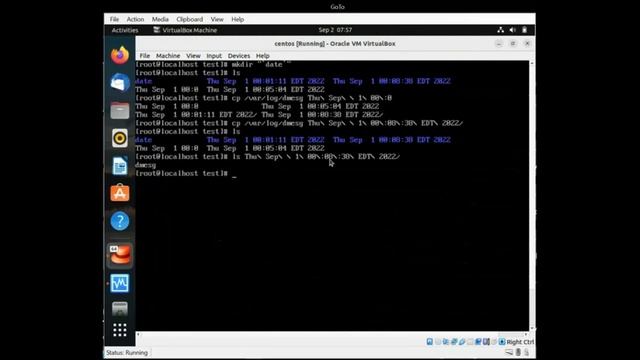The height and width of the screenshot is (360, 640).
Task: Show Applications grid in the dock
Action: coord(120,330)
